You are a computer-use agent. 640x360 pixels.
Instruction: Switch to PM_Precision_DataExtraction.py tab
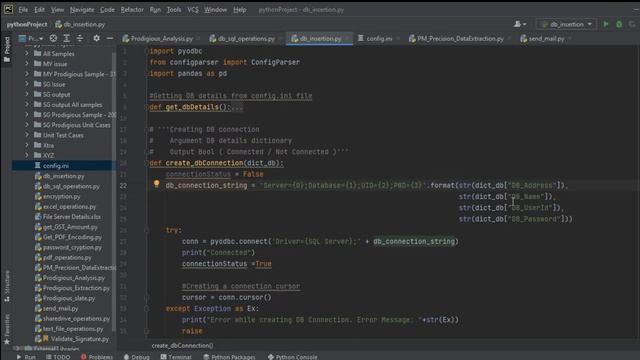click(x=460, y=39)
